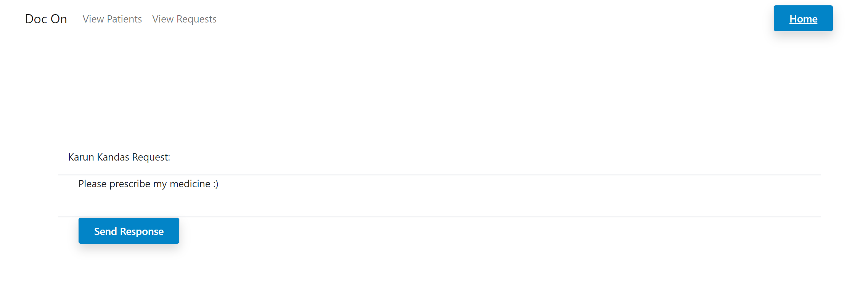Open the View Requests page
The height and width of the screenshot is (291, 868).
184,19
